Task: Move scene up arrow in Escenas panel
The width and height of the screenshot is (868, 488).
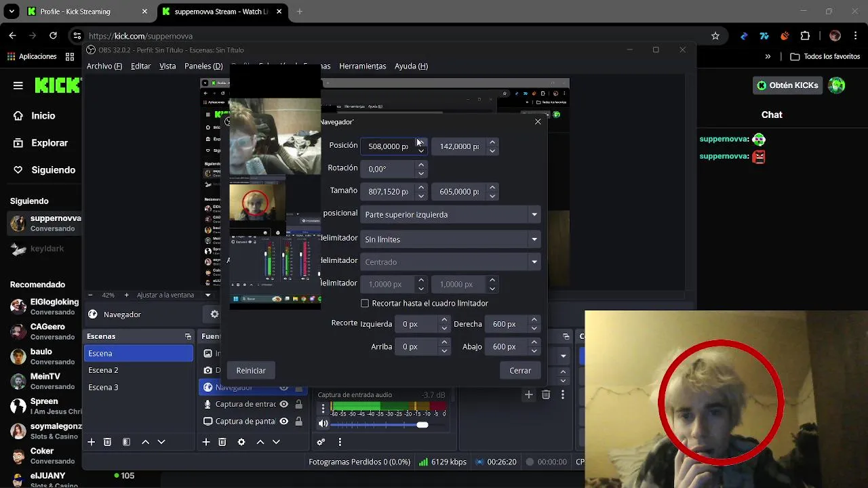Action: [145, 442]
